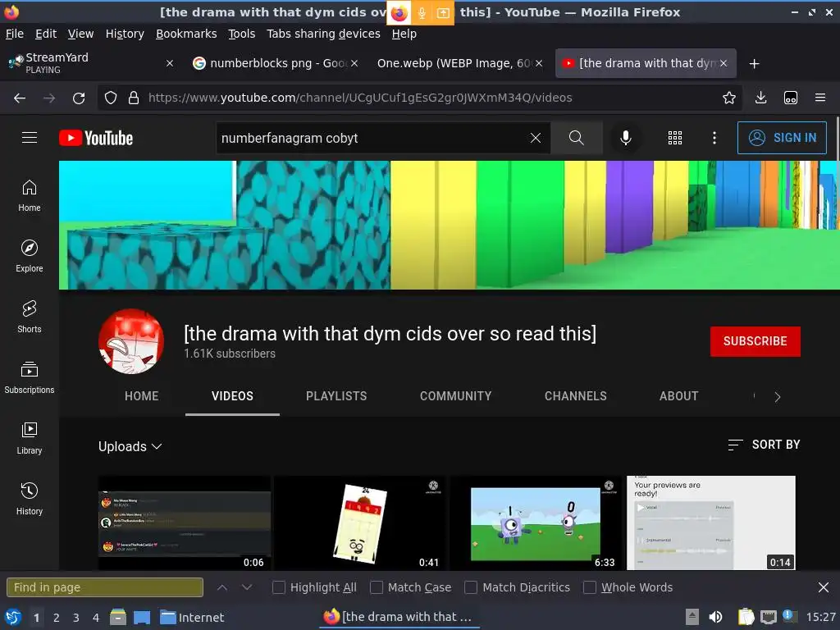This screenshot has width=840, height=630.
Task: Open YouTube guide hamburger menu
Action: tap(30, 138)
